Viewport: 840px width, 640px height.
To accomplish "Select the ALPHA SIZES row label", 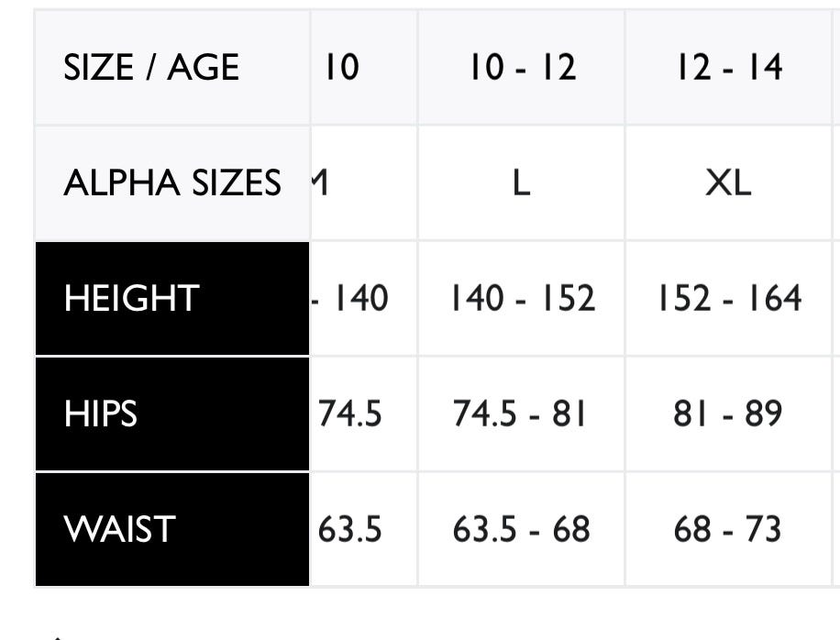I will pos(171,183).
